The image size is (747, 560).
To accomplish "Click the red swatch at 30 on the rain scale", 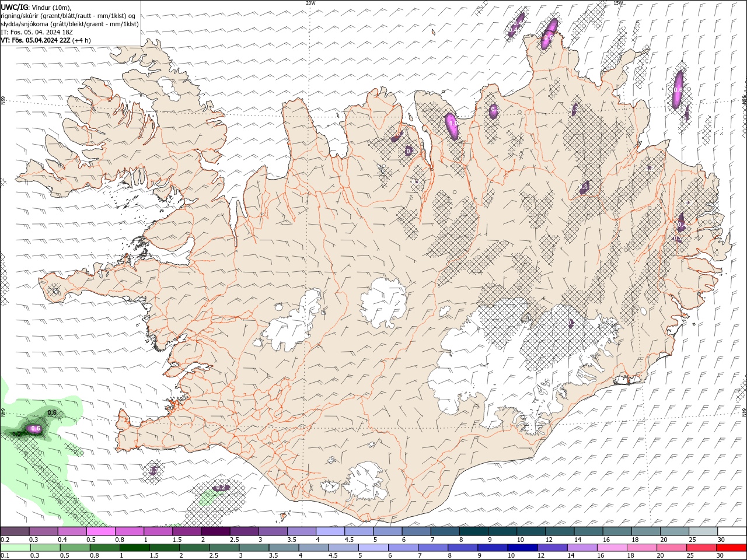I will coord(732,548).
